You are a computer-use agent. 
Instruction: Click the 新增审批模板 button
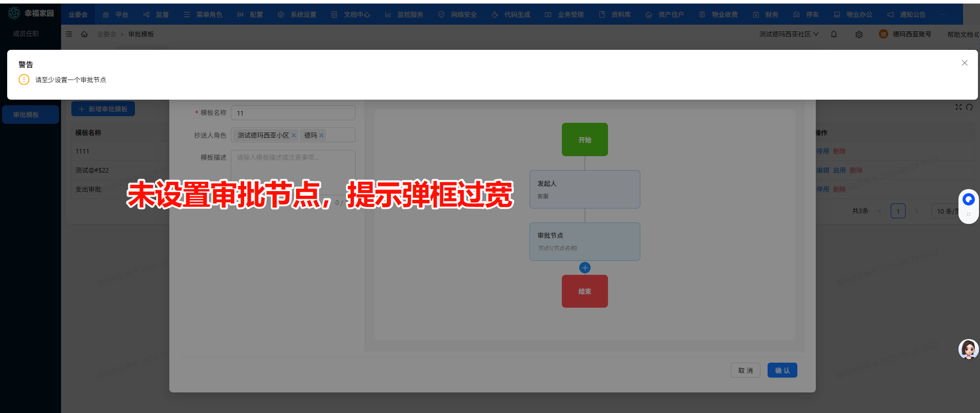click(103, 109)
